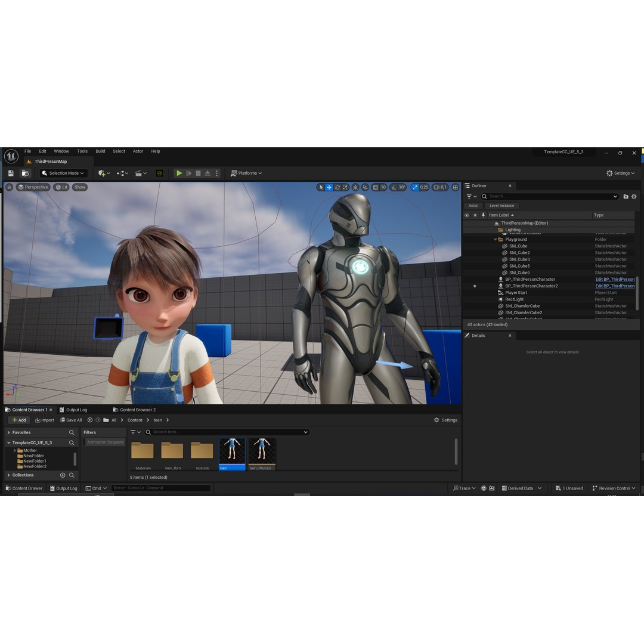Activate the Select objects cursor tool

pos(321,187)
